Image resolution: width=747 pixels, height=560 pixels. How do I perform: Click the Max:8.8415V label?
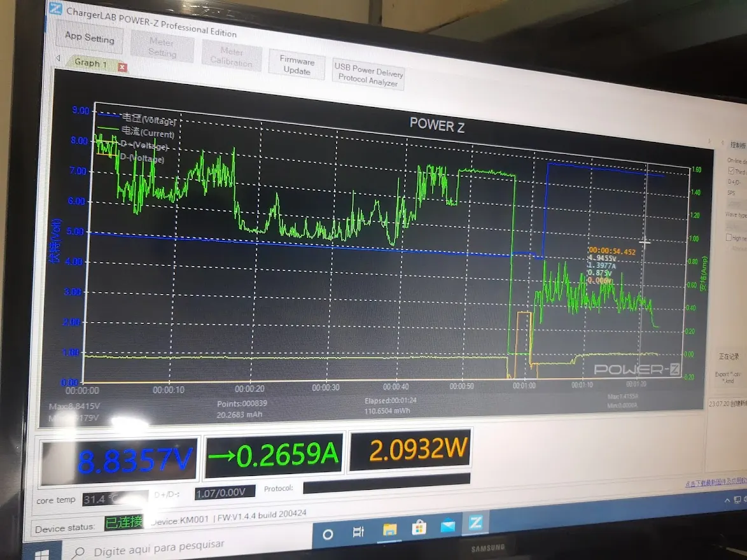pos(74,406)
